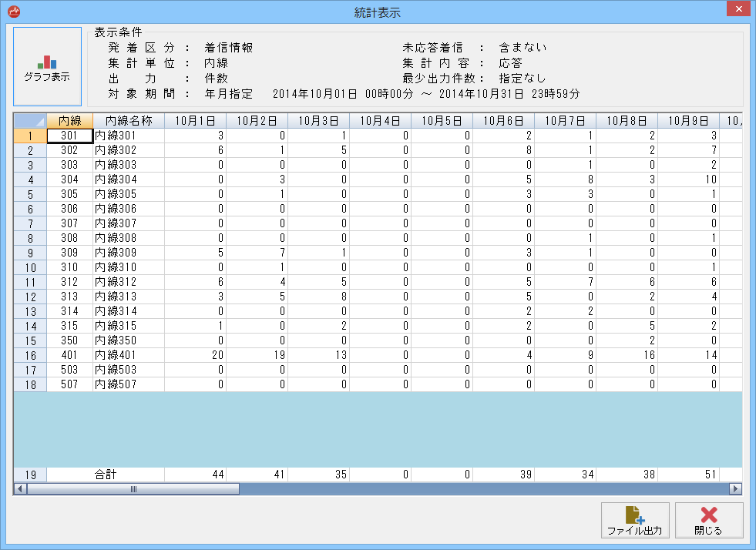The image size is (756, 550).
Task: Select row header number 16
Action: [x=30, y=355]
